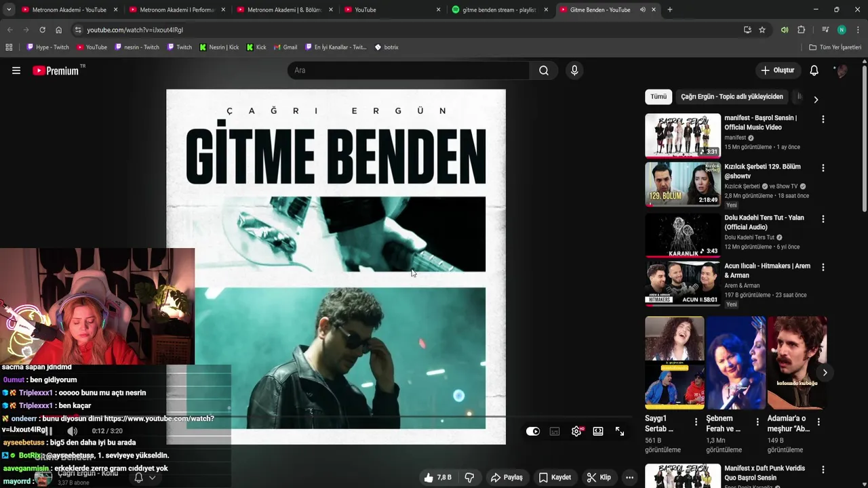Click the youtube.com address bar URL

pyautogui.click(x=135, y=30)
